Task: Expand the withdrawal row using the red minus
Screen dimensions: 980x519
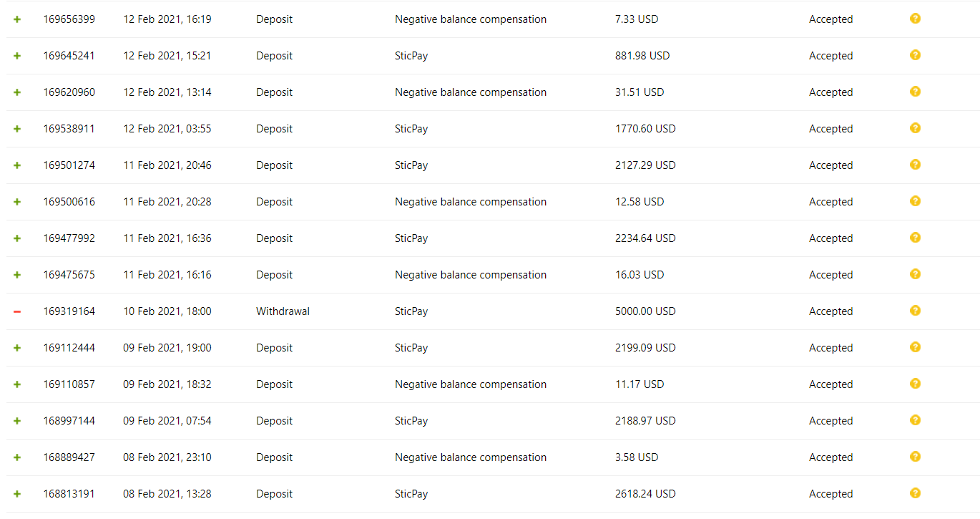Action: pyautogui.click(x=17, y=311)
